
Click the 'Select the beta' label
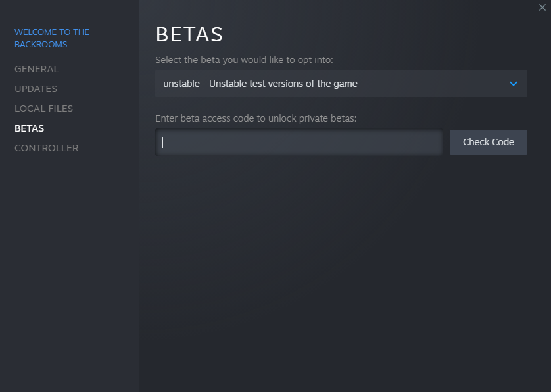[244, 60]
